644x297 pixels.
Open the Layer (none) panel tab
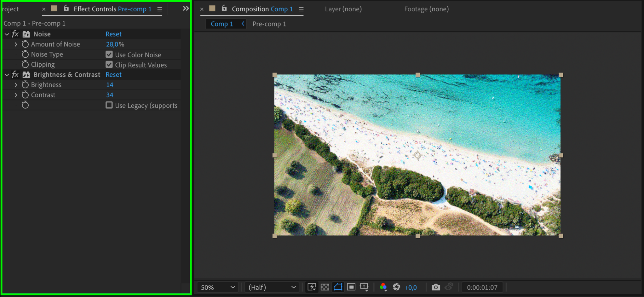343,9
